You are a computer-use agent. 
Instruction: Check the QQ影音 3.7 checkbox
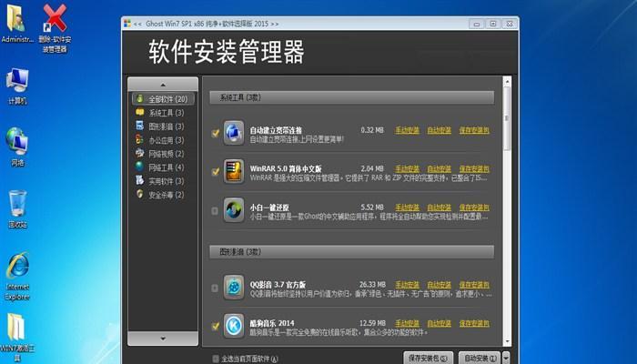(x=215, y=288)
